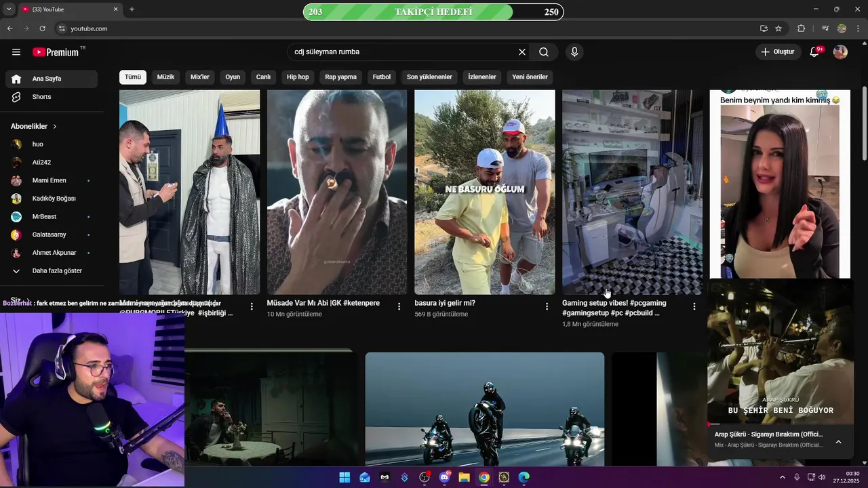
Task: Select the Son yüklenenler filter chip
Action: pos(429,77)
